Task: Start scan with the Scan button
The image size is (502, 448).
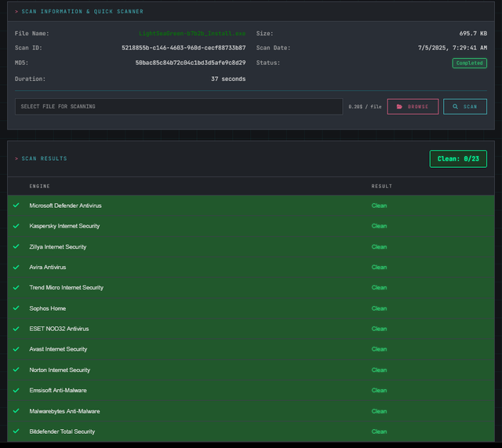Action: point(465,107)
